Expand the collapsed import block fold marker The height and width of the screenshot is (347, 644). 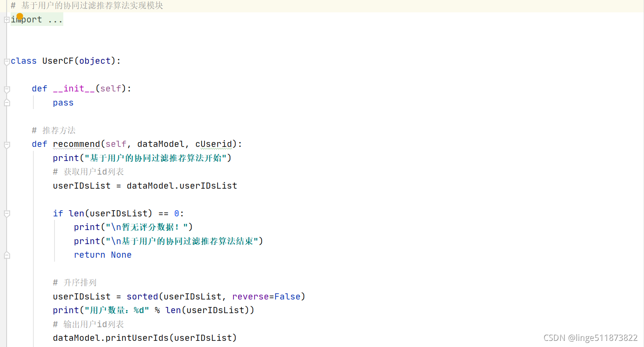[6, 20]
